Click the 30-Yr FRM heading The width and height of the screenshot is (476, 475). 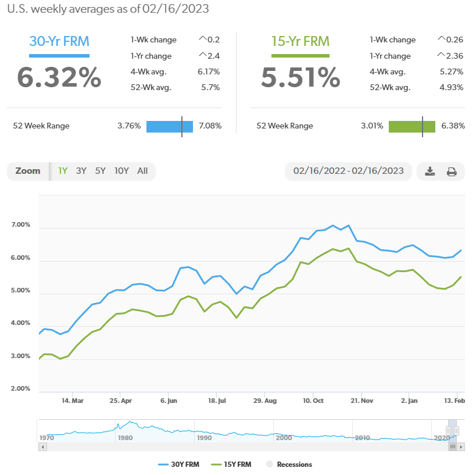(59, 41)
